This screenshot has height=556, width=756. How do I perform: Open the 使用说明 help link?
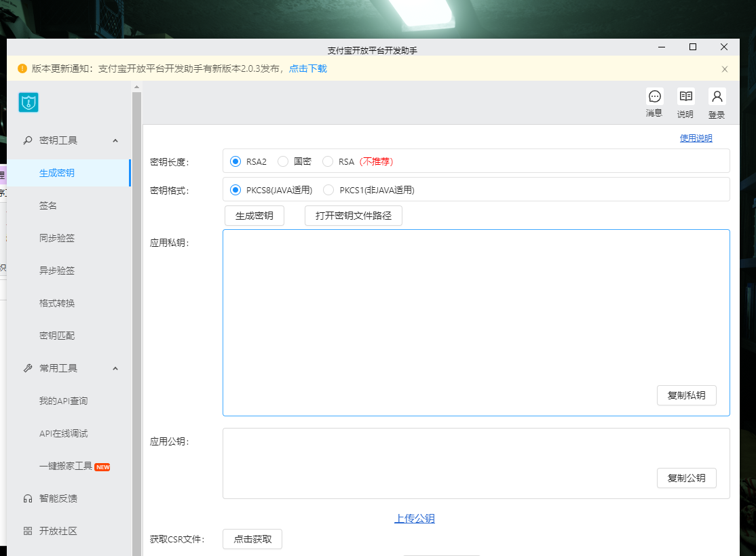[696, 138]
